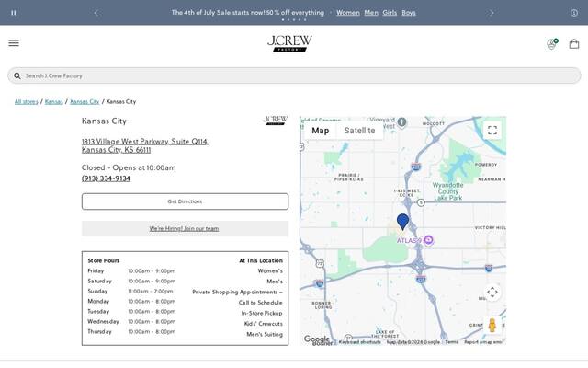Open map Keyboard shortcuts
The height and width of the screenshot is (368, 588).
coord(359,342)
